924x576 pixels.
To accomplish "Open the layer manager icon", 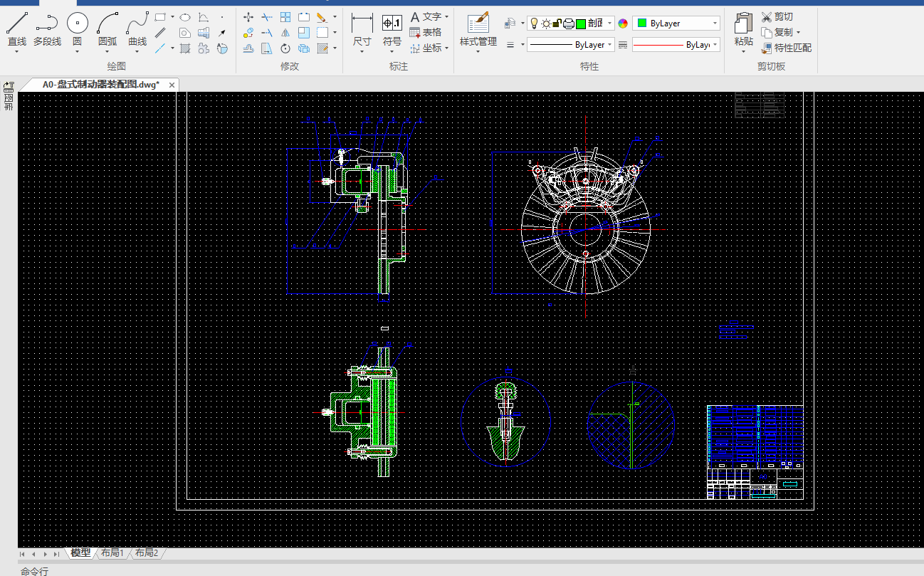I will [x=510, y=23].
